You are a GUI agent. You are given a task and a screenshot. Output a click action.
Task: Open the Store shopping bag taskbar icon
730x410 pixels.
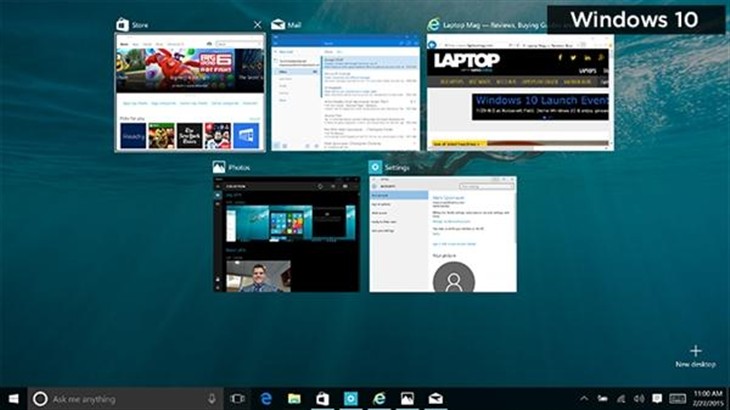[322, 399]
